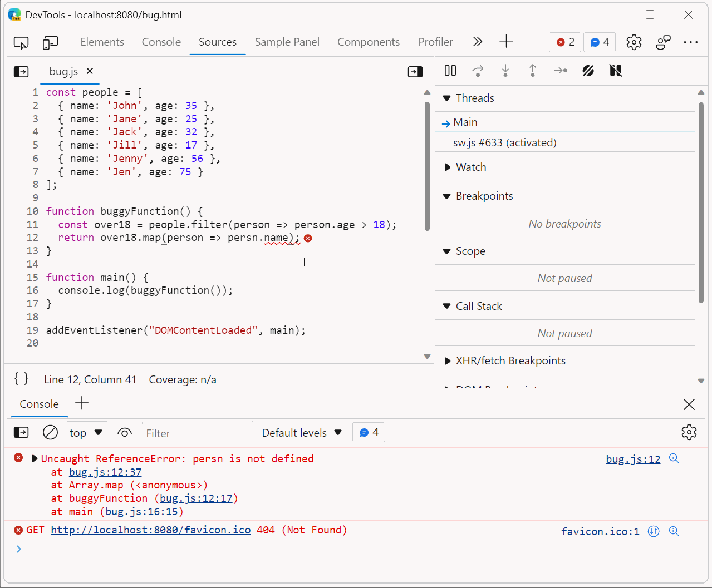Viewport: 712px width, 588px height.
Task: Open DevTools settings with the gear icon
Action: pyautogui.click(x=634, y=42)
